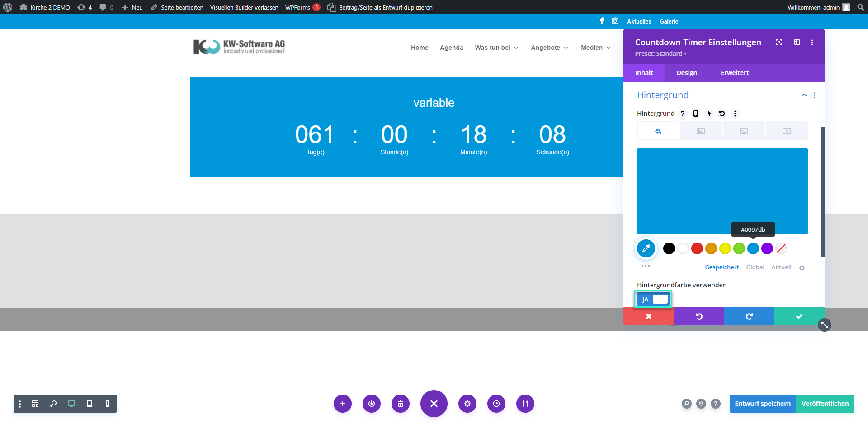Open the Preset: Standard dropdown
Viewport: 868px width, 424px height.
(x=660, y=54)
